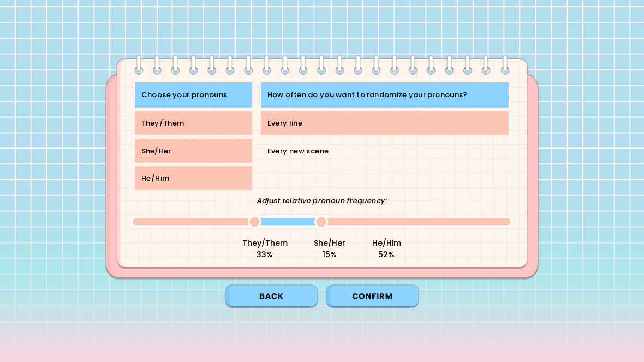Viewport: 644px width, 362px height.
Task: Click the blue middle segment of slider
Action: point(288,222)
